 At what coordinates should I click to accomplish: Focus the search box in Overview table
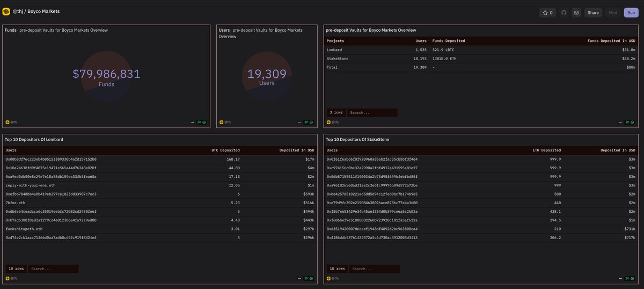(372, 113)
